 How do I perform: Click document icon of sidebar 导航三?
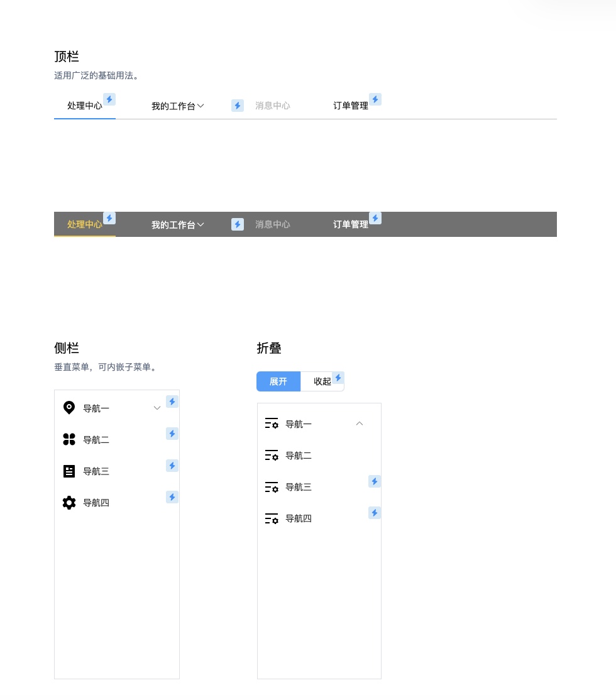[x=69, y=471]
